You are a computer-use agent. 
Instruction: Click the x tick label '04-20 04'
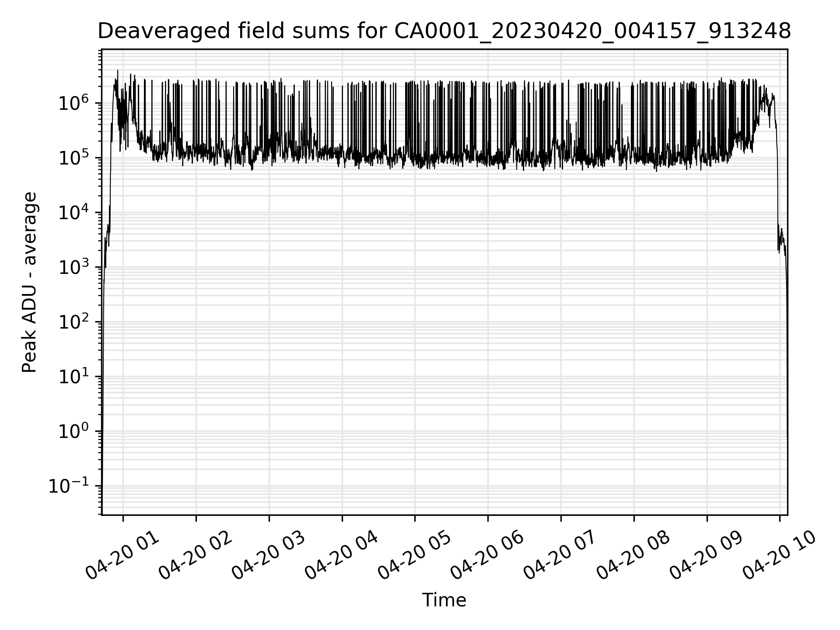pyautogui.click(x=341, y=555)
